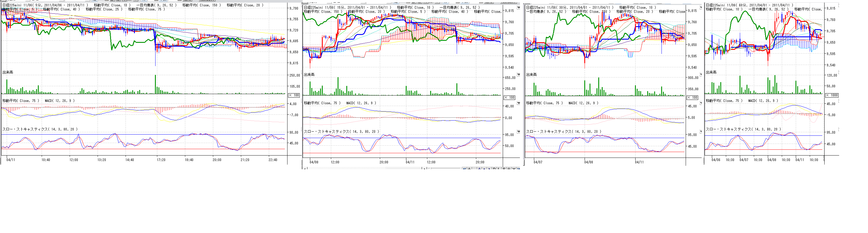The width and height of the screenshot is (868, 233).
Task: Open the stochastics pane dropdown on the 15分 chart
Action: 518,132
